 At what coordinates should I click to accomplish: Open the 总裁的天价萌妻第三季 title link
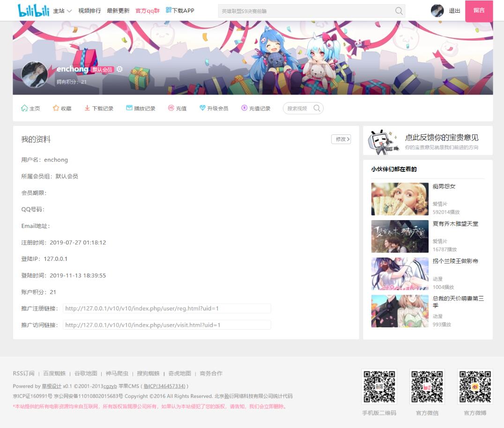click(x=458, y=302)
